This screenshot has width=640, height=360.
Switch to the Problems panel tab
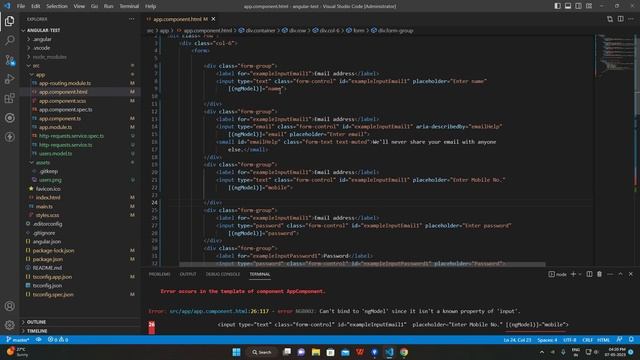click(x=160, y=274)
